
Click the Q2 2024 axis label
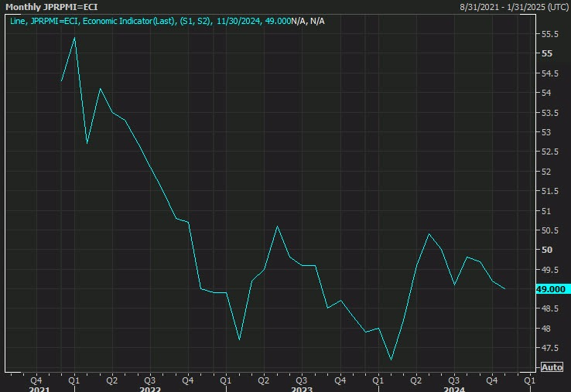415,380
